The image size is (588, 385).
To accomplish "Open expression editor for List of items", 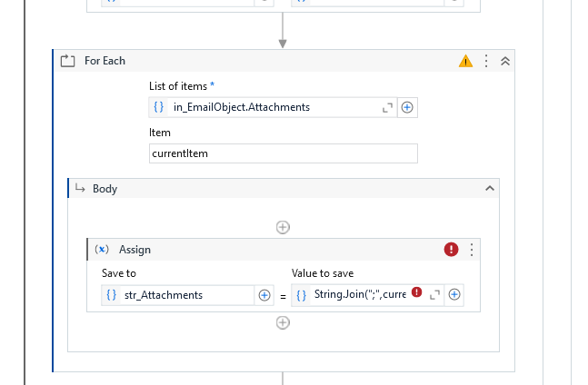I will pos(388,107).
